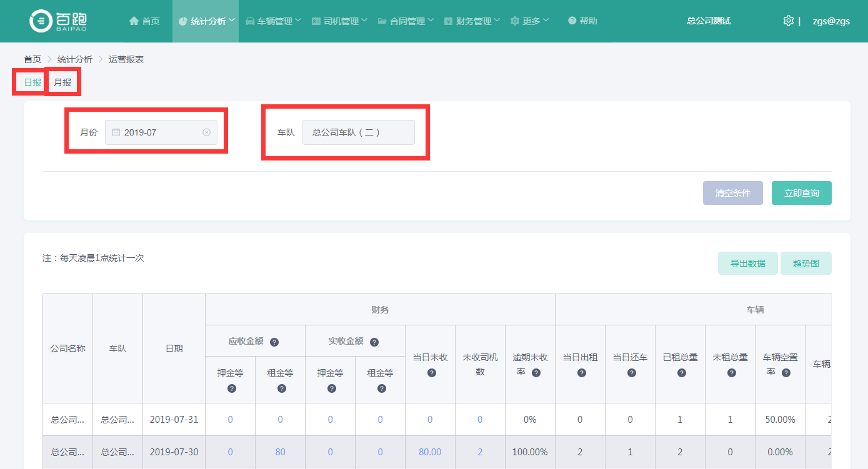Open the 车队 fleet selector
The image size is (868, 469).
click(358, 132)
